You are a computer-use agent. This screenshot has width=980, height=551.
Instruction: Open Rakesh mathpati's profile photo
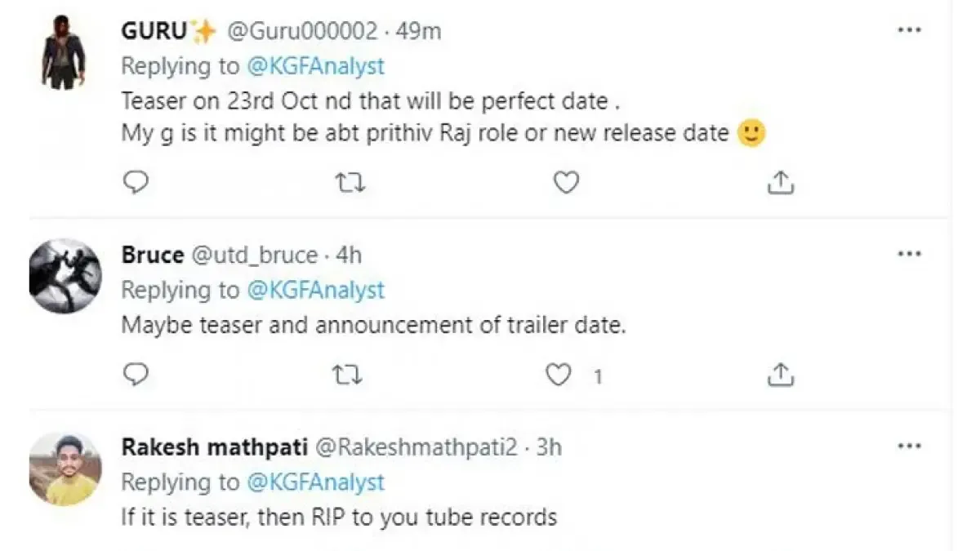tap(65, 469)
